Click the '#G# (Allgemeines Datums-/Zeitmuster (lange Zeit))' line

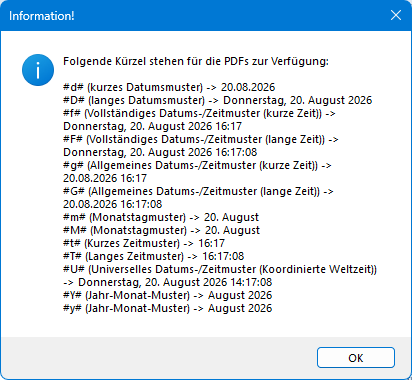click(198, 191)
